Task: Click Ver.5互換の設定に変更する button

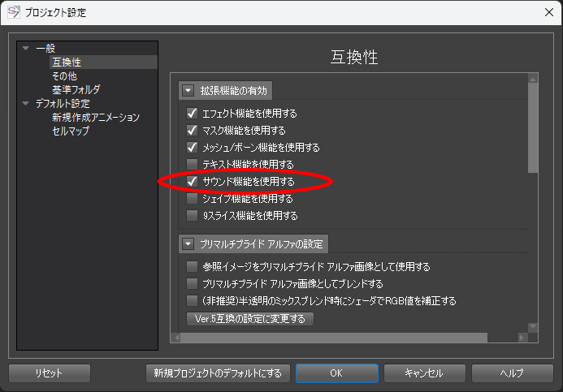Action: 250,319
